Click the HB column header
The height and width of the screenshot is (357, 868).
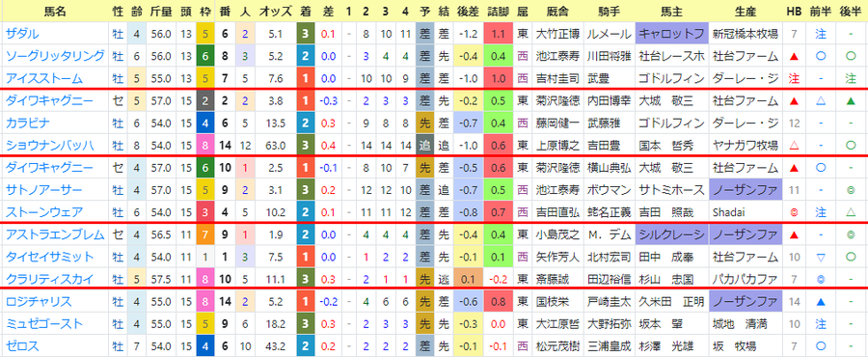794,11
